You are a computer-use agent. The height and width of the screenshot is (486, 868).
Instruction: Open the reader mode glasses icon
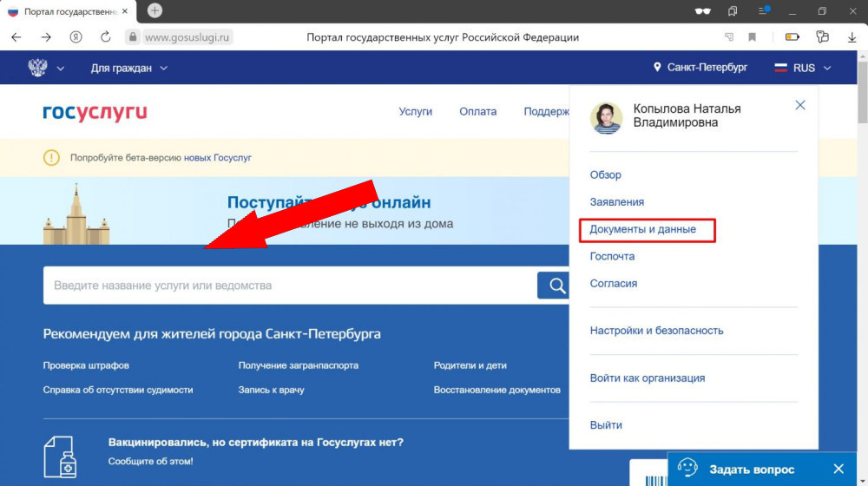tap(702, 11)
